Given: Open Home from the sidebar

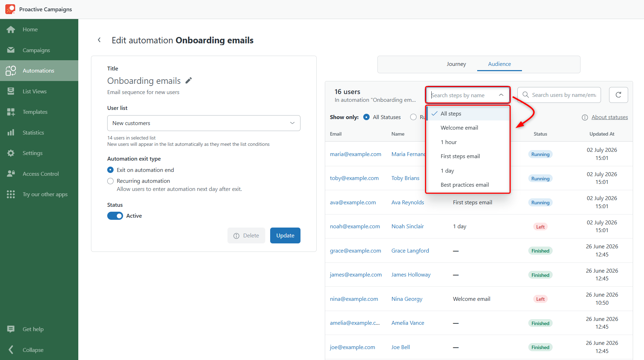Looking at the screenshot, I should pyautogui.click(x=30, y=30).
